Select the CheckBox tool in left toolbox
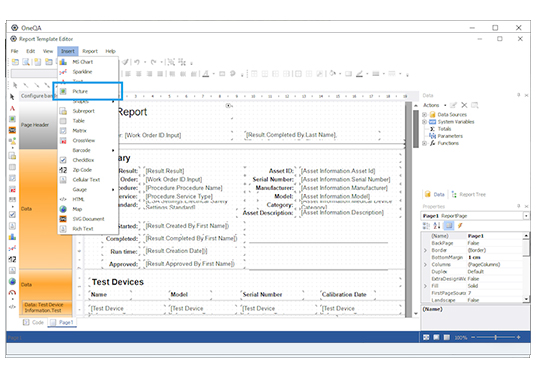538x374 pixels. point(12,214)
